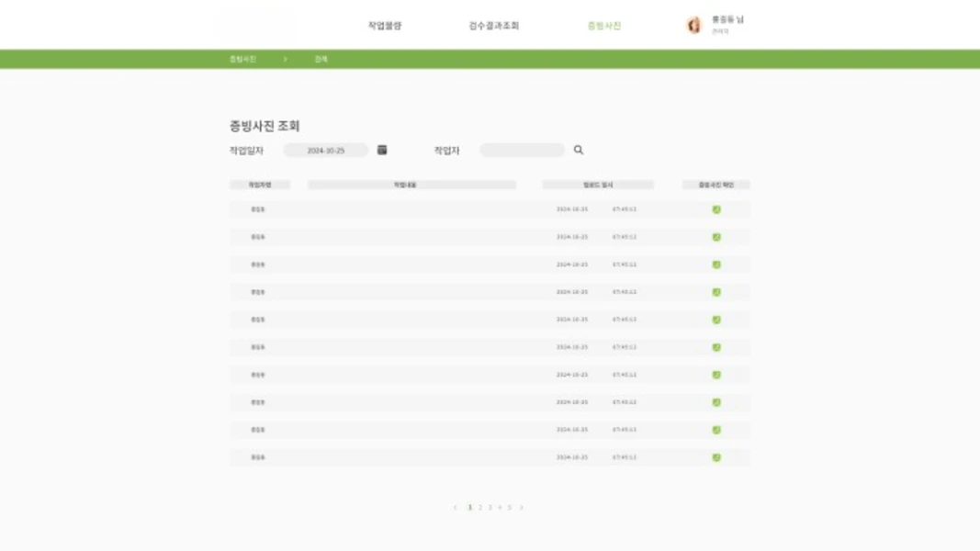
Task: Open the calendar picker icon beside 작업일자
Action: coord(382,150)
